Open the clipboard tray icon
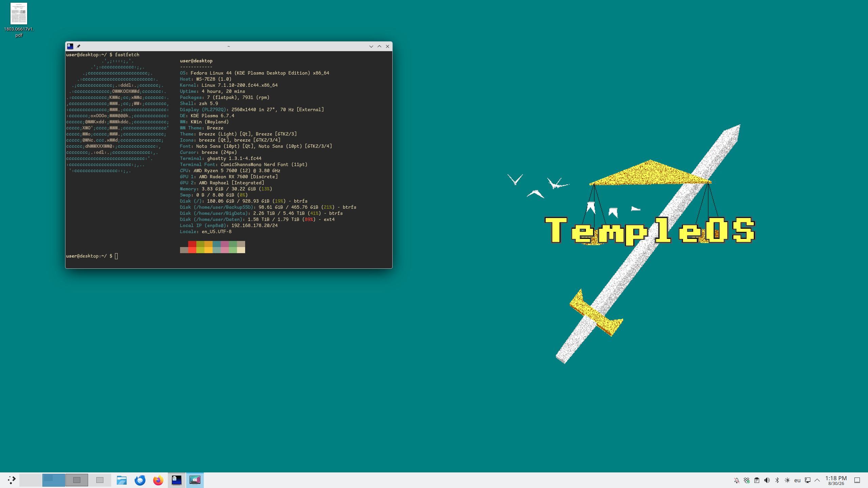Image resolution: width=868 pixels, height=488 pixels. coord(757,480)
